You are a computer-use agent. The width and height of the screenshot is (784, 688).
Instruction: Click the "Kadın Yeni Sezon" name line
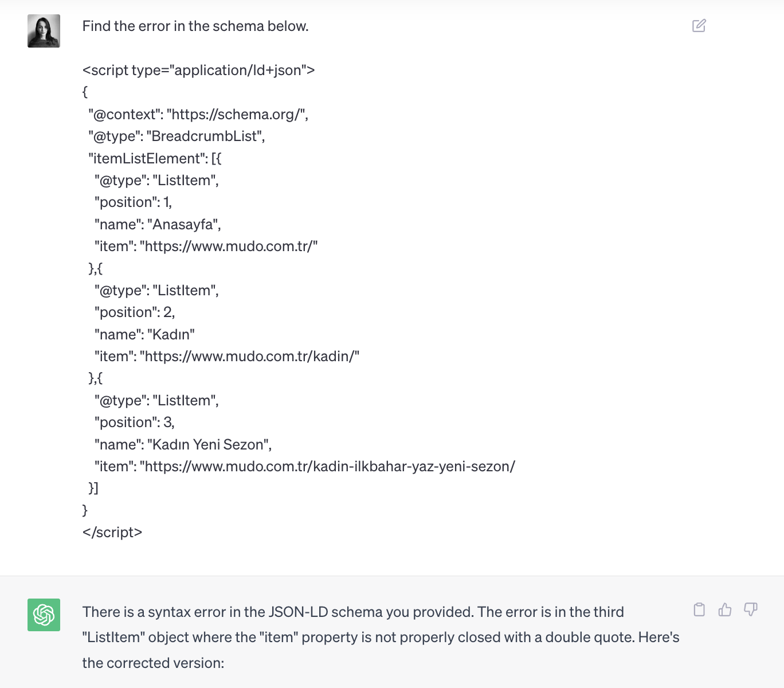[183, 444]
